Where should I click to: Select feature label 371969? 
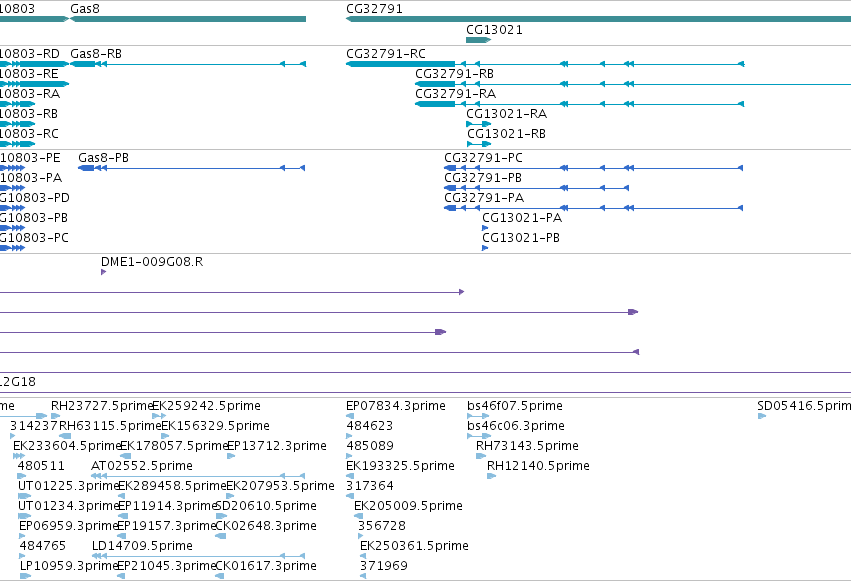[383, 566]
